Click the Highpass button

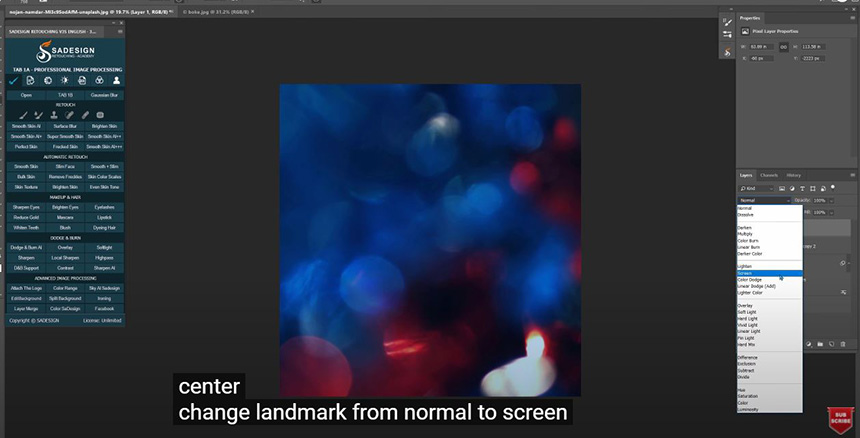104,258
